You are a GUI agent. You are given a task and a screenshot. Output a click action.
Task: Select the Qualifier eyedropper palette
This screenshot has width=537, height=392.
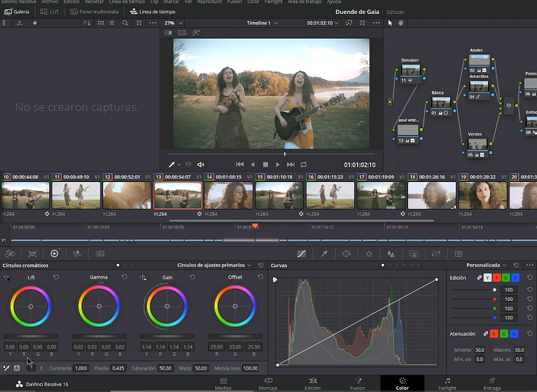[x=324, y=253]
